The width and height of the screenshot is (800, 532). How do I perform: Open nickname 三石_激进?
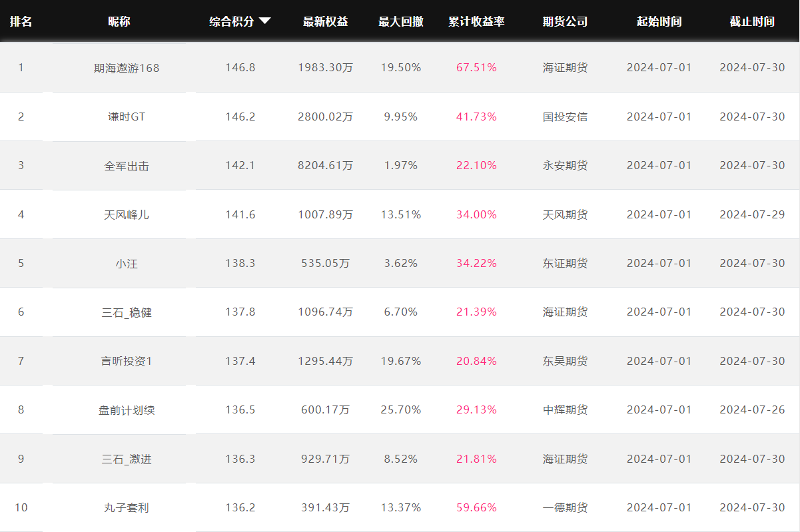pos(127,459)
